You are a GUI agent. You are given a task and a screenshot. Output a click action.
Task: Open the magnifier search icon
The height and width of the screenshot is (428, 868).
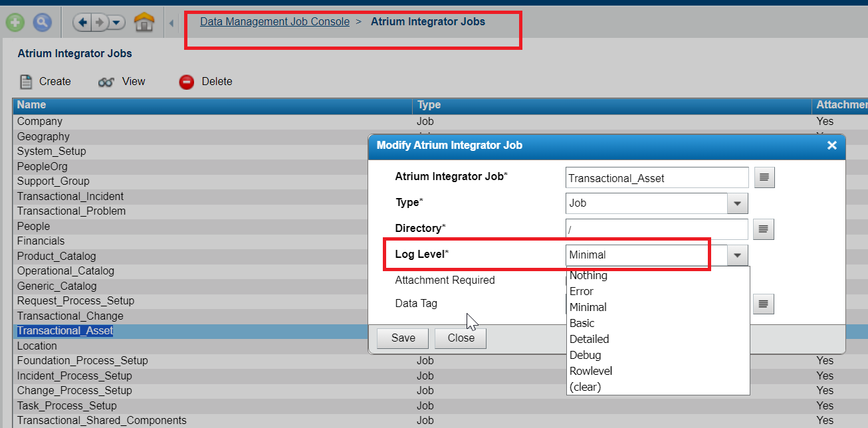pos(43,23)
